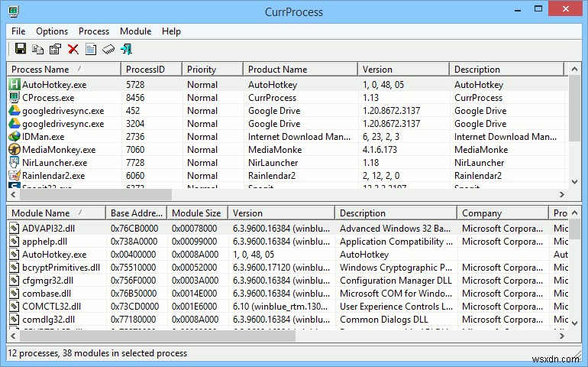588x367 pixels.
Task: Click process list scroll right arrow
Action: pyautogui.click(x=562, y=194)
